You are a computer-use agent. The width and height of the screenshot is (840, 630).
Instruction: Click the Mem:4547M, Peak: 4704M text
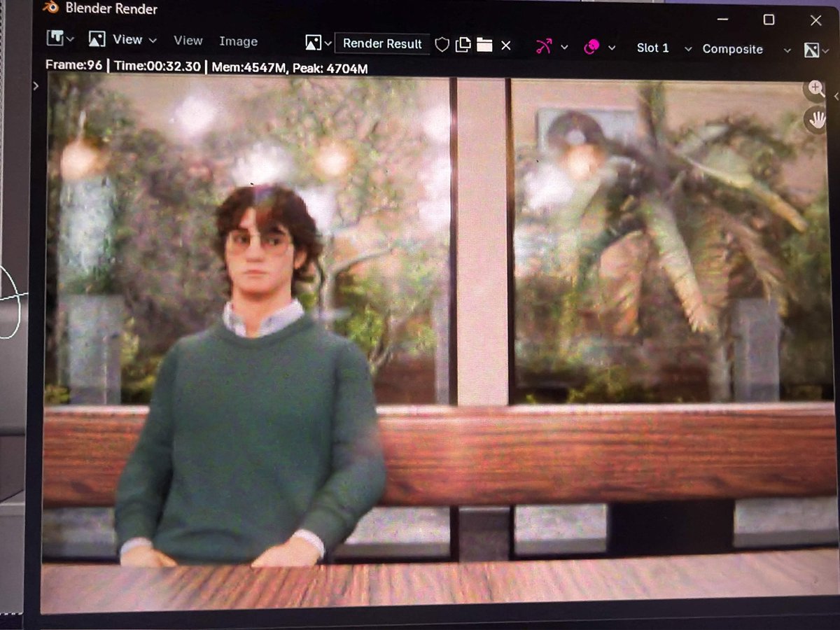[x=288, y=68]
